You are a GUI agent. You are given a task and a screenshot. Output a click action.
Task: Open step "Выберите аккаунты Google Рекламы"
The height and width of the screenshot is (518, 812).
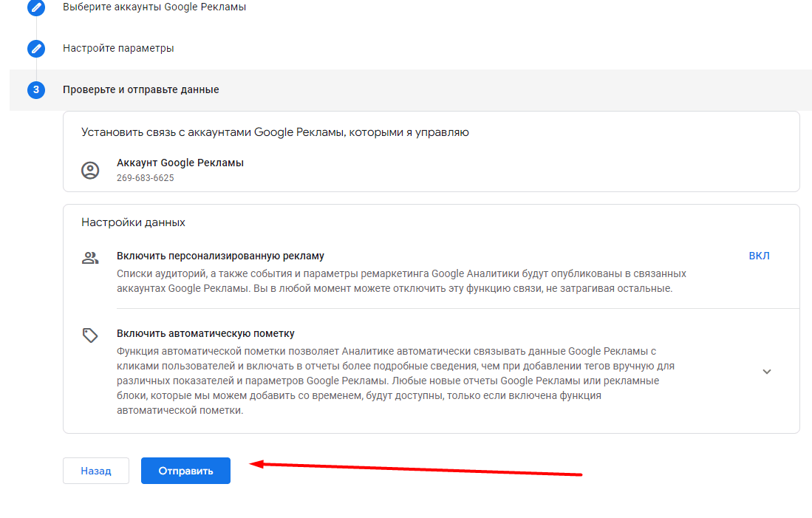[154, 7]
